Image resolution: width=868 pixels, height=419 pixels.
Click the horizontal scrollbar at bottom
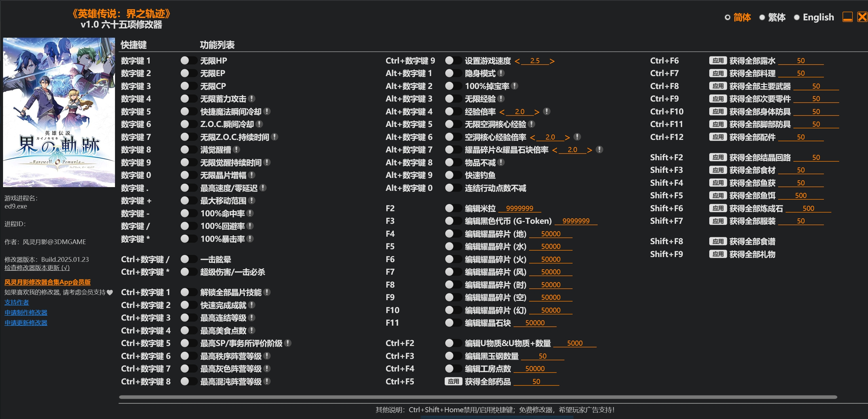[x=478, y=397]
